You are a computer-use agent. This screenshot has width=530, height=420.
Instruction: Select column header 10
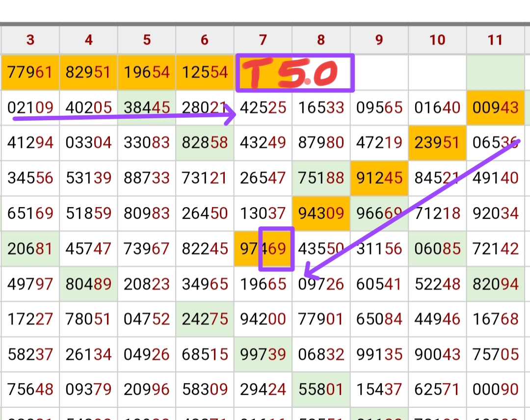(437, 40)
